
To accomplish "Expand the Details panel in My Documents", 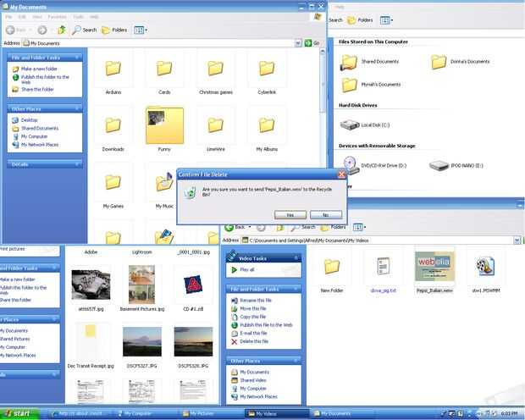I will coord(77,164).
